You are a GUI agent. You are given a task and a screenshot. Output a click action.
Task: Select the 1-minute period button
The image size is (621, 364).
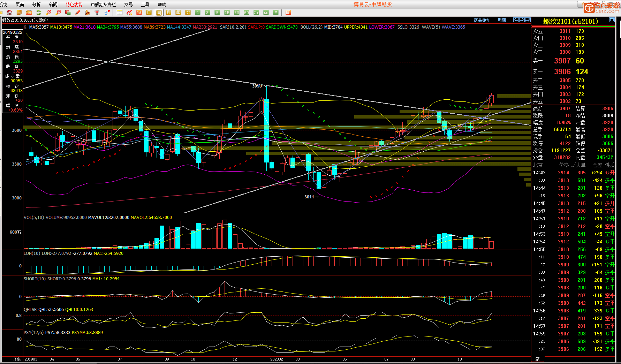coord(198,13)
